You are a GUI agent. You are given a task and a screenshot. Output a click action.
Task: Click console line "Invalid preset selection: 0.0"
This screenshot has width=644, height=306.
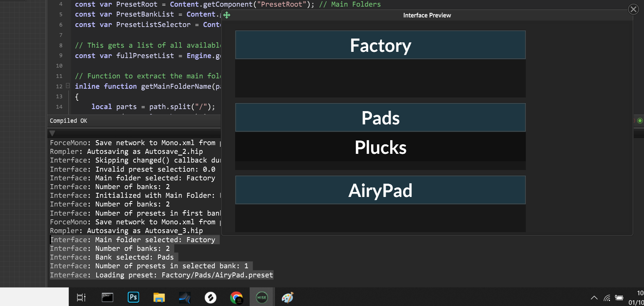click(x=133, y=169)
